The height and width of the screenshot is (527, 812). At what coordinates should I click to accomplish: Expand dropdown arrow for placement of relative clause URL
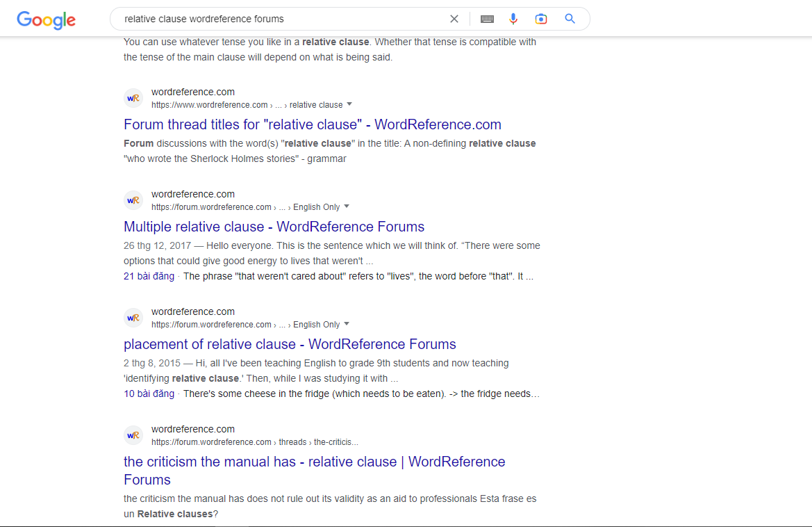pyautogui.click(x=347, y=325)
